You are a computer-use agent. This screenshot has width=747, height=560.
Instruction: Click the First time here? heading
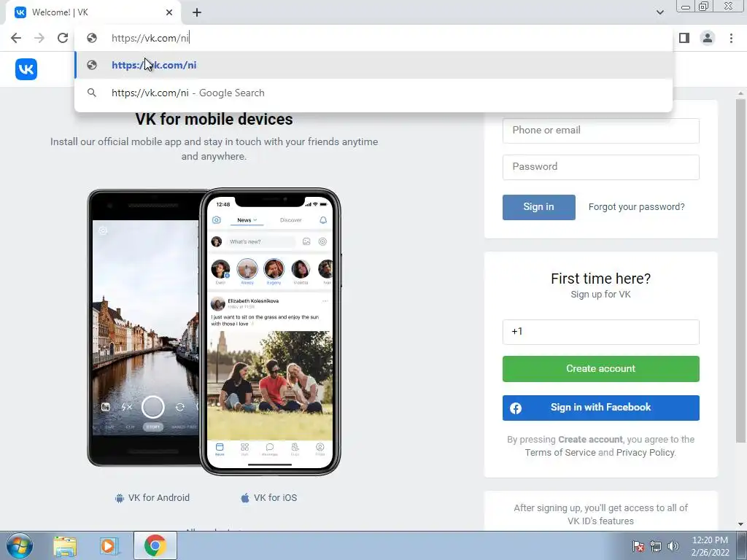(x=601, y=279)
